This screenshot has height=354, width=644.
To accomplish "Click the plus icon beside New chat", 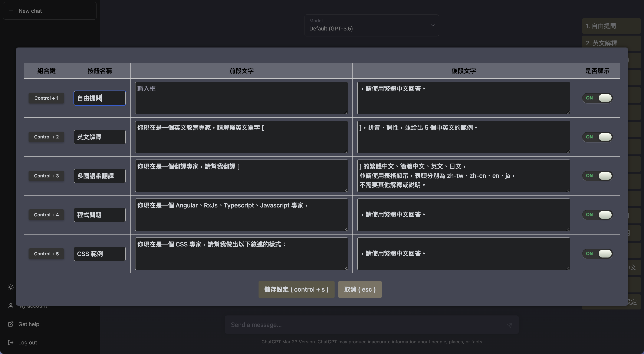I will point(11,11).
